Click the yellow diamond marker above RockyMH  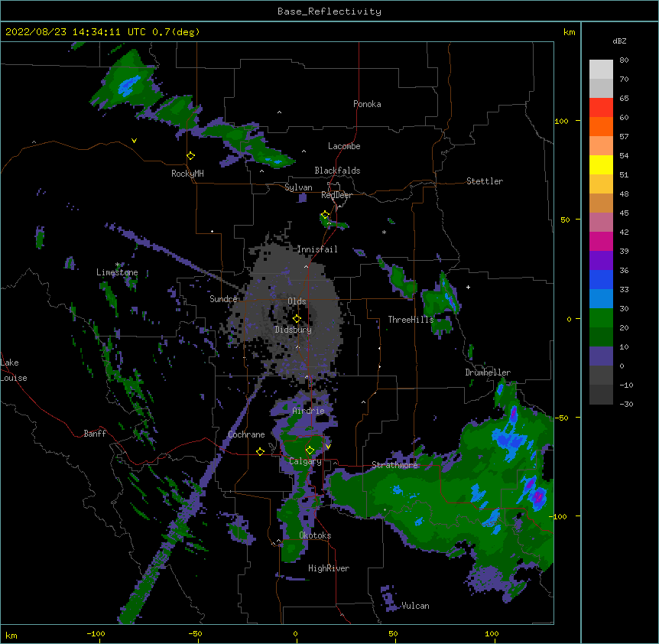point(191,156)
